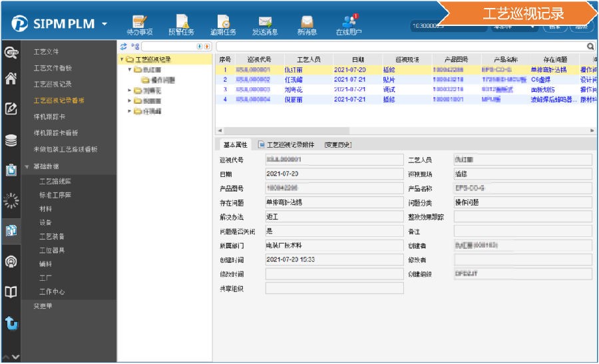Select the table row dated 2021-07-21 贴片
This screenshot has width=599, height=364.
pyautogui.click(x=399, y=79)
